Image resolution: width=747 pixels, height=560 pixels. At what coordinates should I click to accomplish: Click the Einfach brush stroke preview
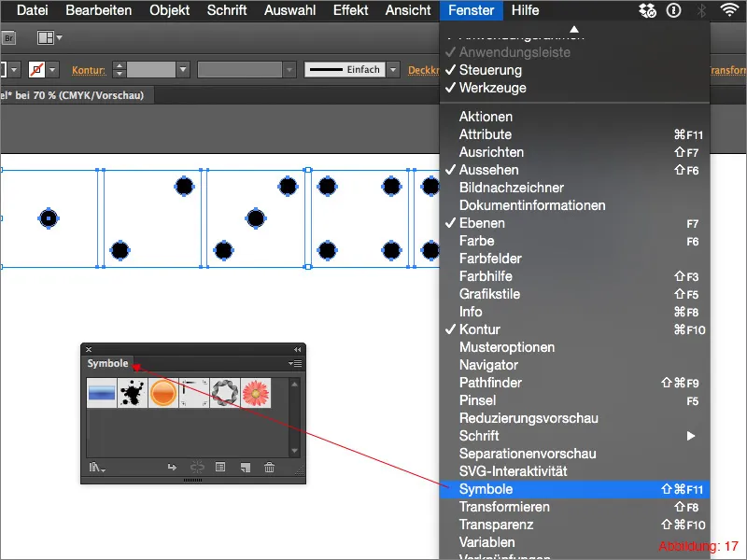345,69
